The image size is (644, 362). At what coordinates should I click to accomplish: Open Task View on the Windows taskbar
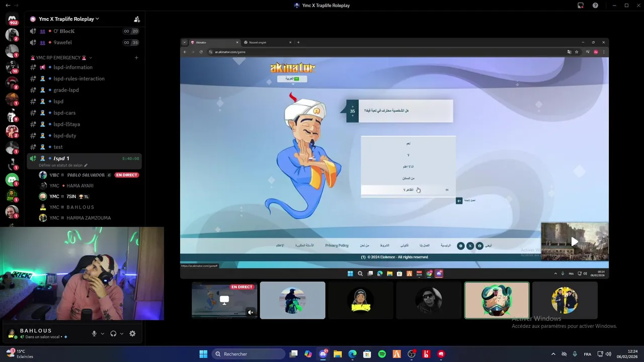point(294,354)
